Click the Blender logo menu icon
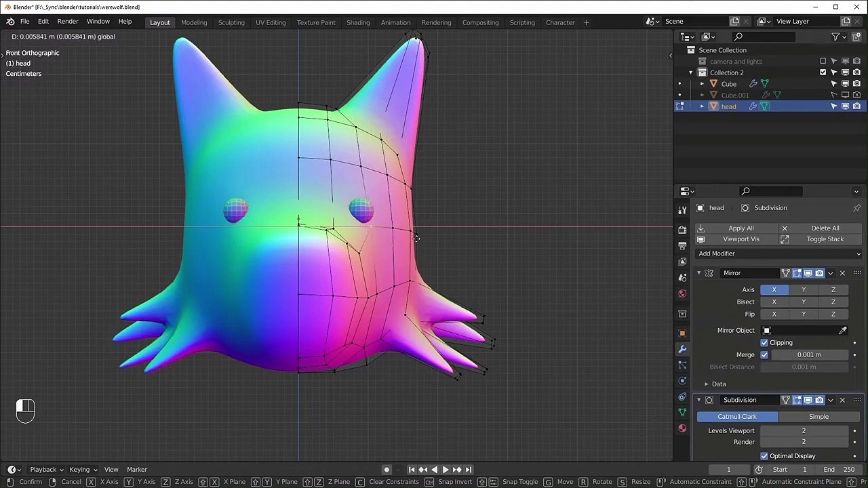Viewport: 868px width, 488px height. click(x=10, y=22)
